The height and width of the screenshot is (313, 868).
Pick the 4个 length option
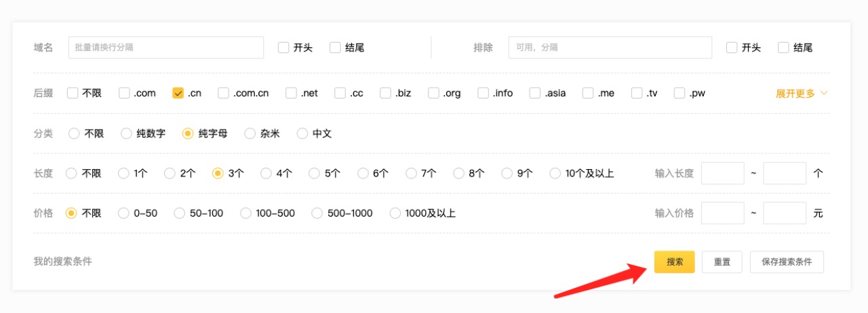pos(266,173)
